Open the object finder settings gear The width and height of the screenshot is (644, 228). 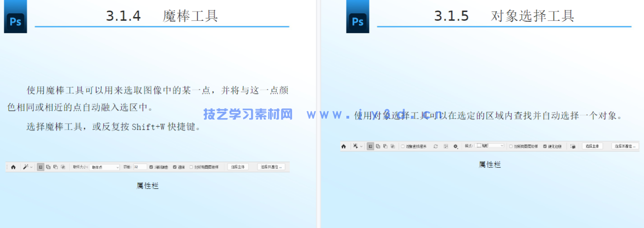(456, 146)
